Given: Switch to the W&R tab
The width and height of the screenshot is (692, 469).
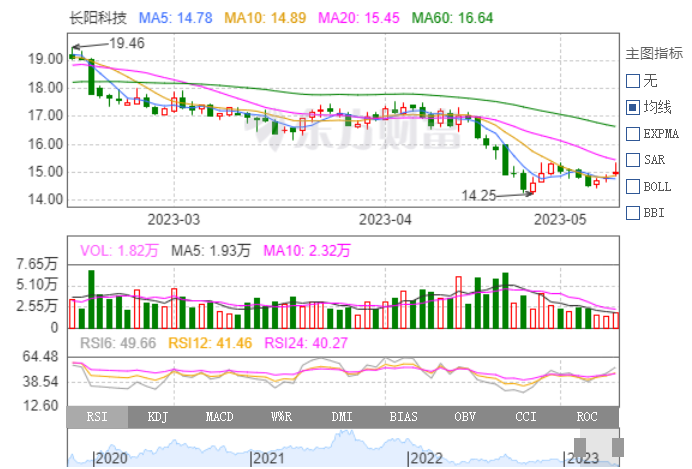Looking at the screenshot, I should (281, 417).
